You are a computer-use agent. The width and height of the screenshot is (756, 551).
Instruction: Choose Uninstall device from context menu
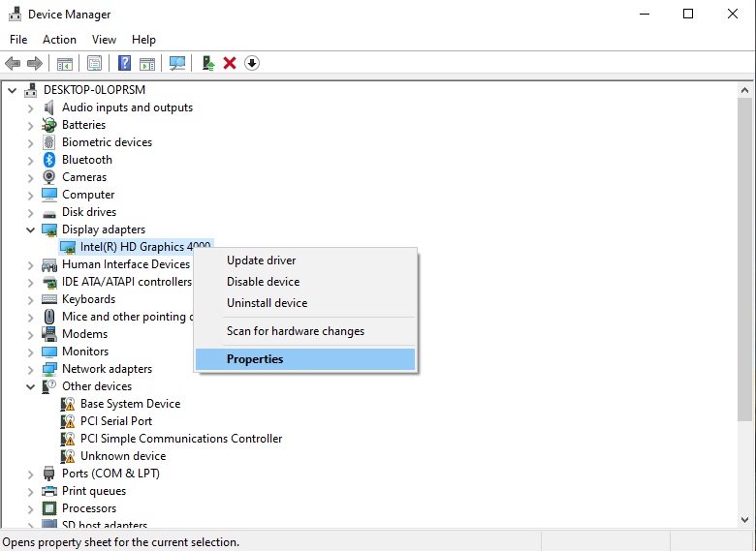305,303
